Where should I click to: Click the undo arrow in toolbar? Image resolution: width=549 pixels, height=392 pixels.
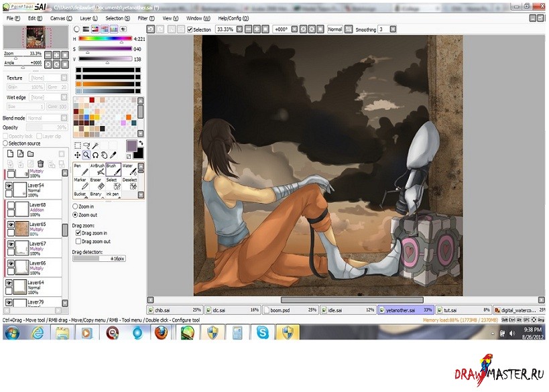point(151,29)
